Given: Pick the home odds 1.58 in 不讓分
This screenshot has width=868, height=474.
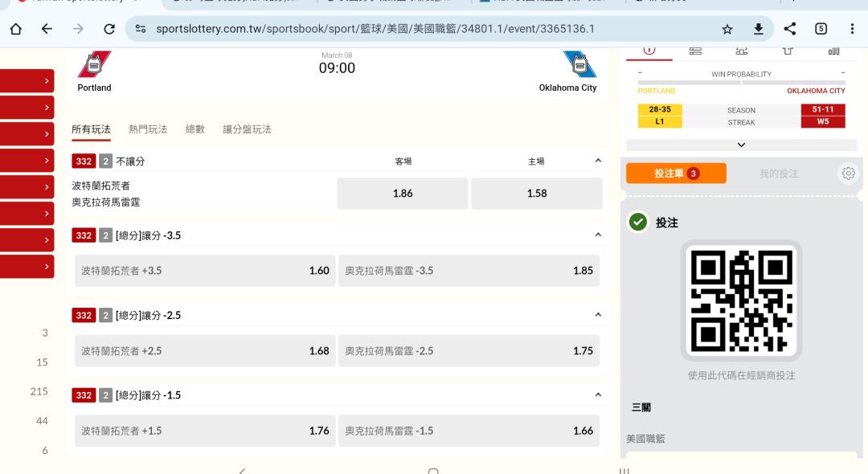Looking at the screenshot, I should [x=536, y=193].
